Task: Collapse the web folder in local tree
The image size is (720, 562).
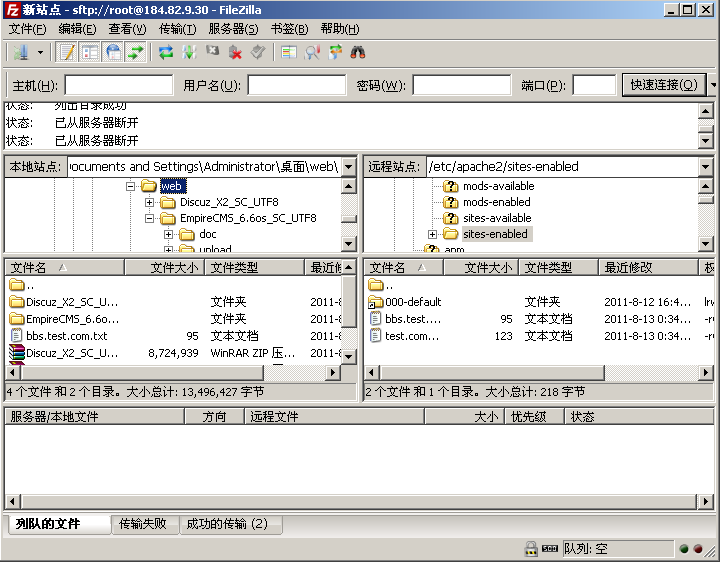Action: (130, 186)
